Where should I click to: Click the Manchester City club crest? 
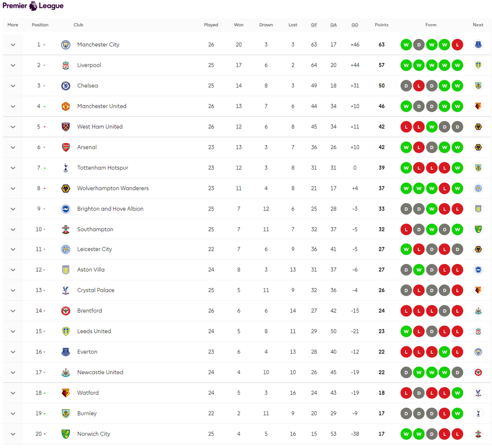pyautogui.click(x=65, y=45)
